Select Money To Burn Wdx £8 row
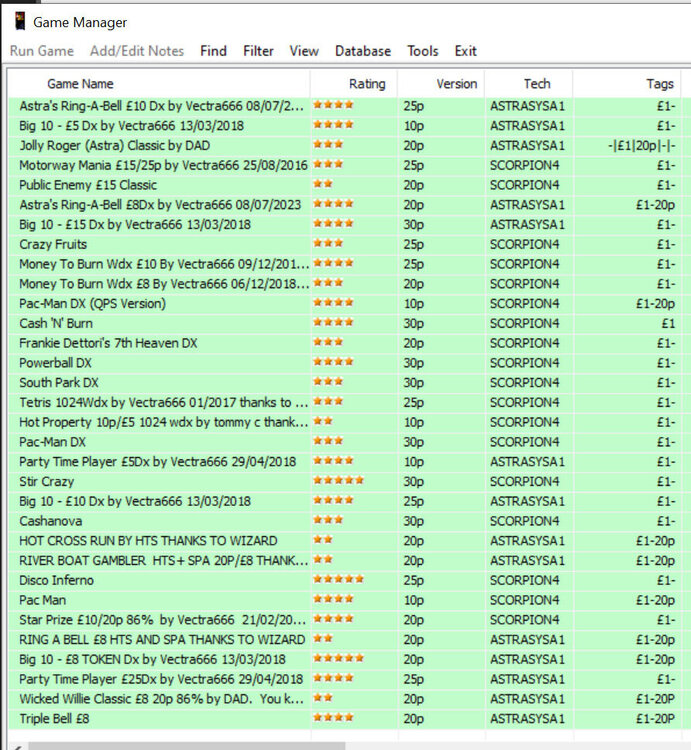 coord(349,284)
